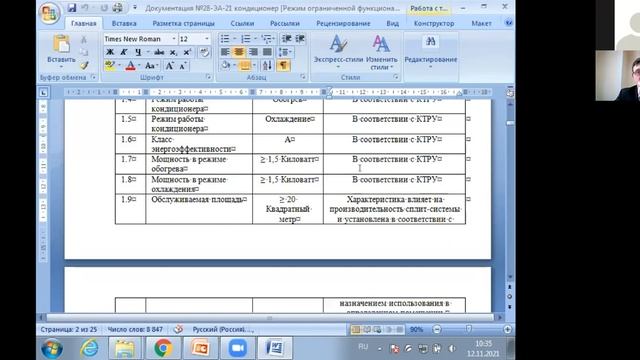The width and height of the screenshot is (640, 360).
Task: Open Zoom from the taskbar
Action: coord(238,348)
